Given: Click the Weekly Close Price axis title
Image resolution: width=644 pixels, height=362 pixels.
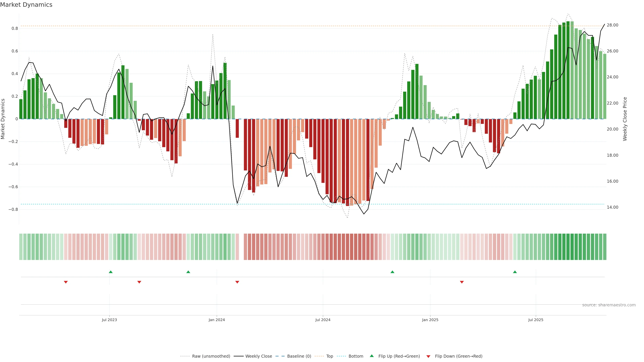Looking at the screenshot, I should 625,119.
